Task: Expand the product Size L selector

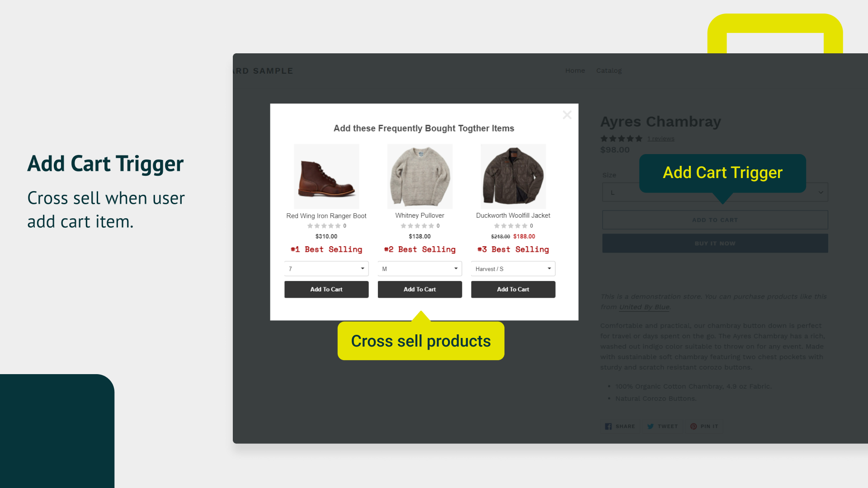Action: tap(715, 192)
